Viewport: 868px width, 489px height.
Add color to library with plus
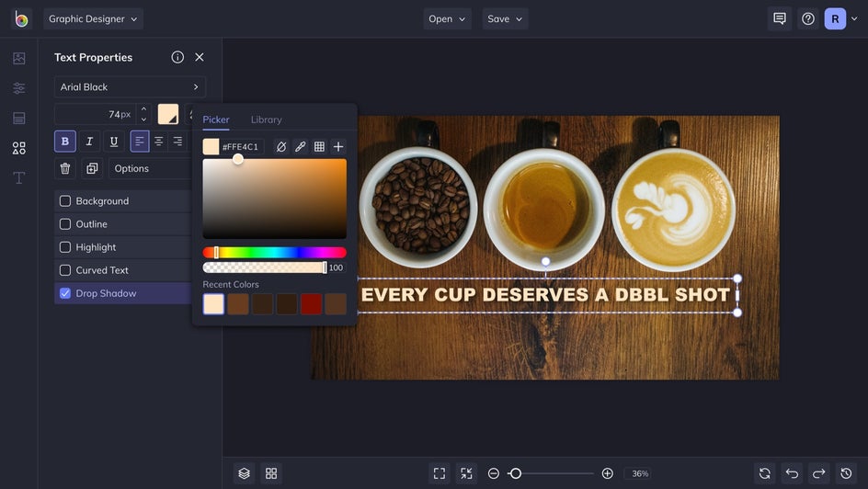(x=338, y=146)
